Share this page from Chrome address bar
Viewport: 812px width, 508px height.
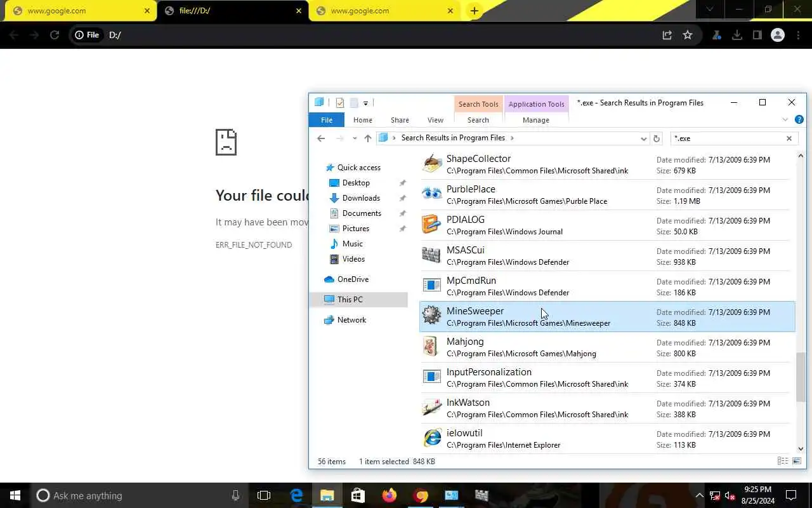pyautogui.click(x=667, y=35)
